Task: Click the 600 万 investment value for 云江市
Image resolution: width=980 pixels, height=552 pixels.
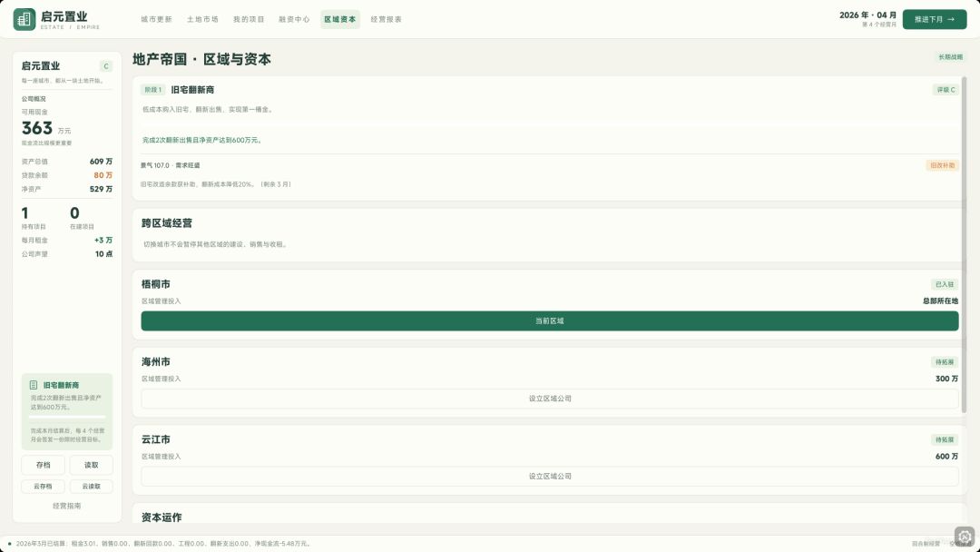Action: pyautogui.click(x=946, y=456)
